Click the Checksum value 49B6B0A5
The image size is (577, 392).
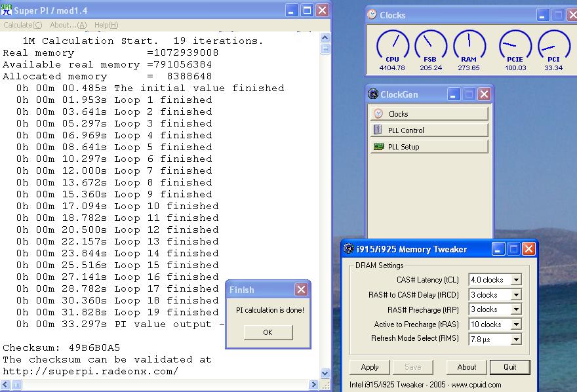click(94, 347)
